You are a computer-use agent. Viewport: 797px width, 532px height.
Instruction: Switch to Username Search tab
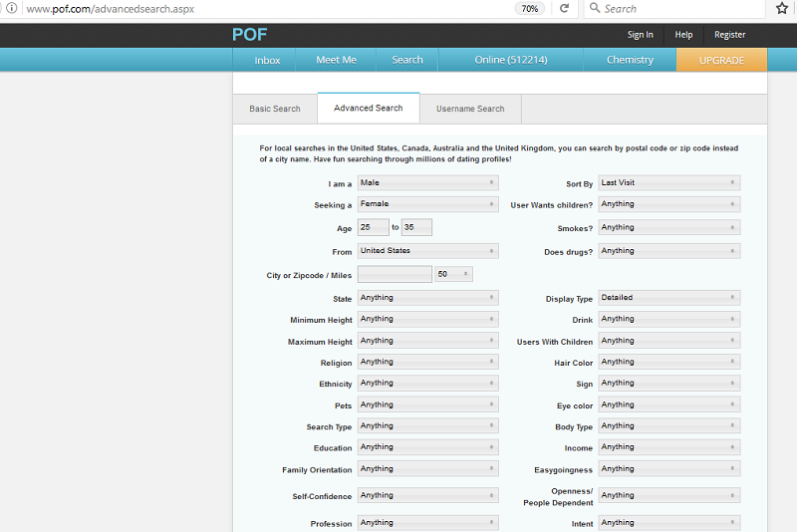[x=470, y=109]
